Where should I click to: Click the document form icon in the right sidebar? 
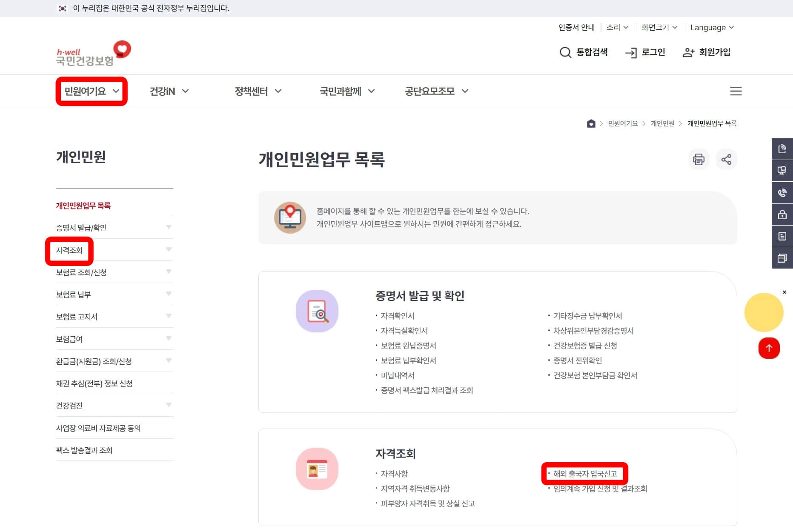click(782, 236)
